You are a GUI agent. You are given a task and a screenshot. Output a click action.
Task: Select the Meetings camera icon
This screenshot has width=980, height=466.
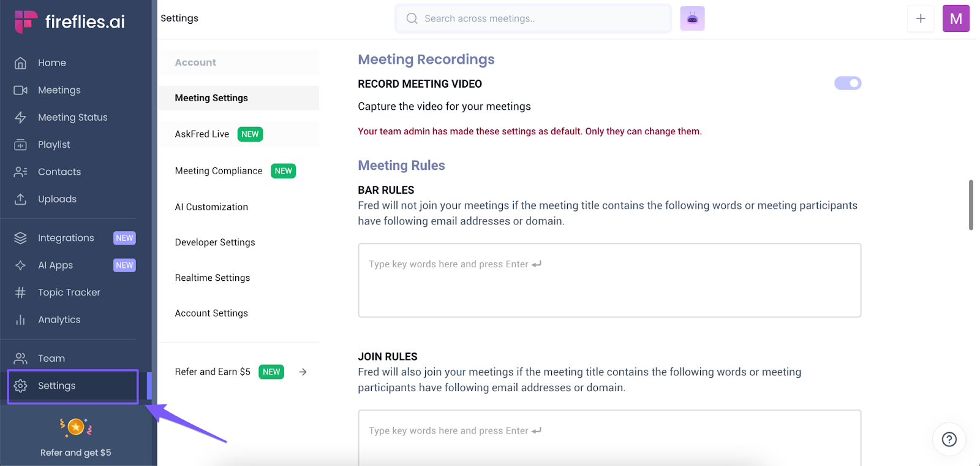20,90
